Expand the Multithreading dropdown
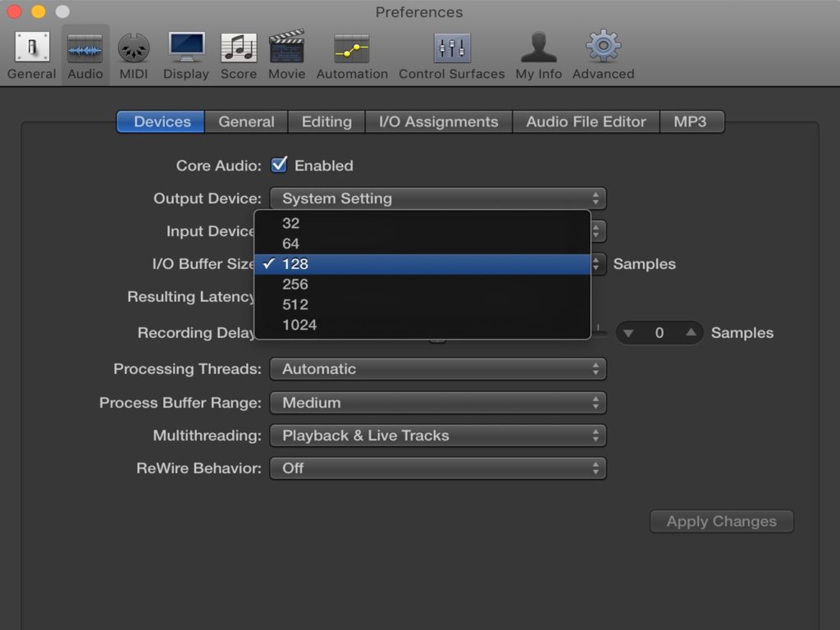The width and height of the screenshot is (840, 630). coord(437,436)
